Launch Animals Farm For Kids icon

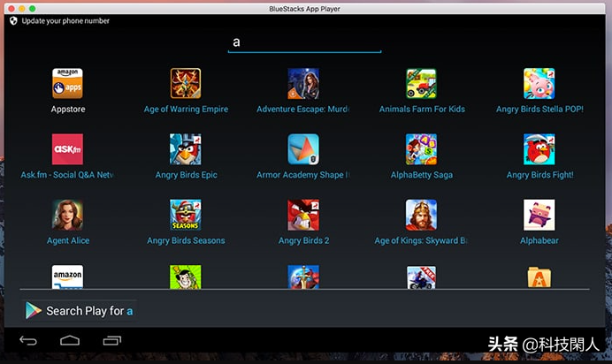tap(421, 83)
